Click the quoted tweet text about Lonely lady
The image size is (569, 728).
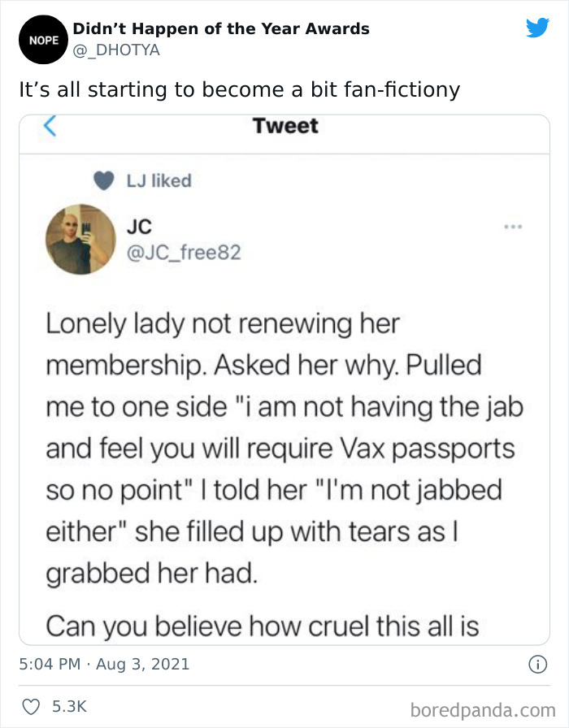[284, 448]
